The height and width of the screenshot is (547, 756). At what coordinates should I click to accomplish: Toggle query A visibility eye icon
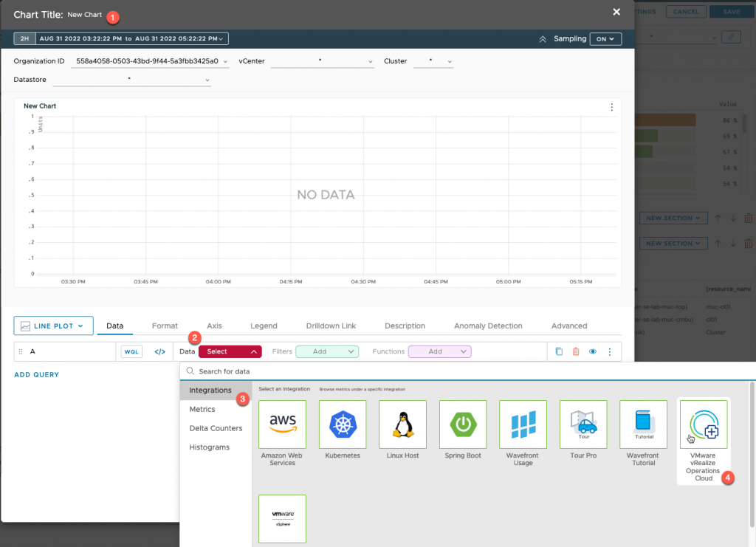point(593,351)
